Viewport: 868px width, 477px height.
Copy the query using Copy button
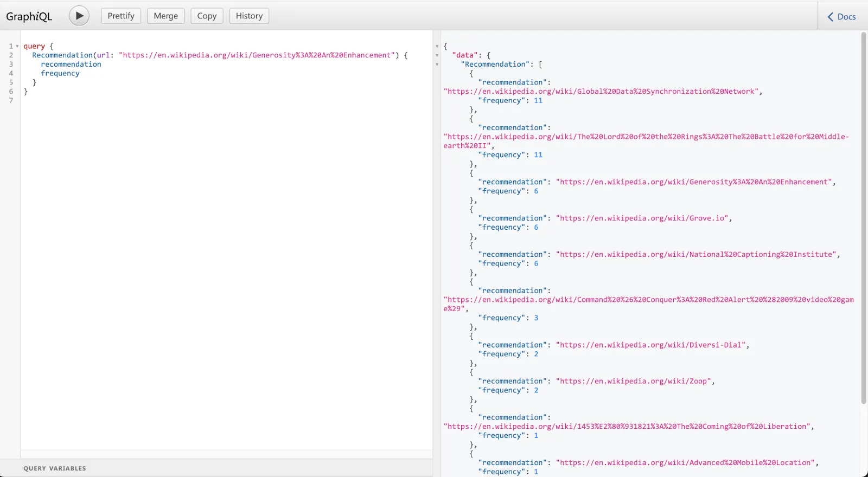pos(207,16)
